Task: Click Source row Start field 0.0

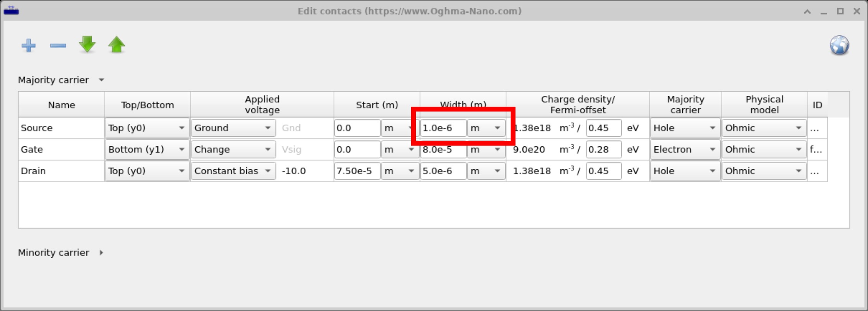Action: click(x=357, y=128)
